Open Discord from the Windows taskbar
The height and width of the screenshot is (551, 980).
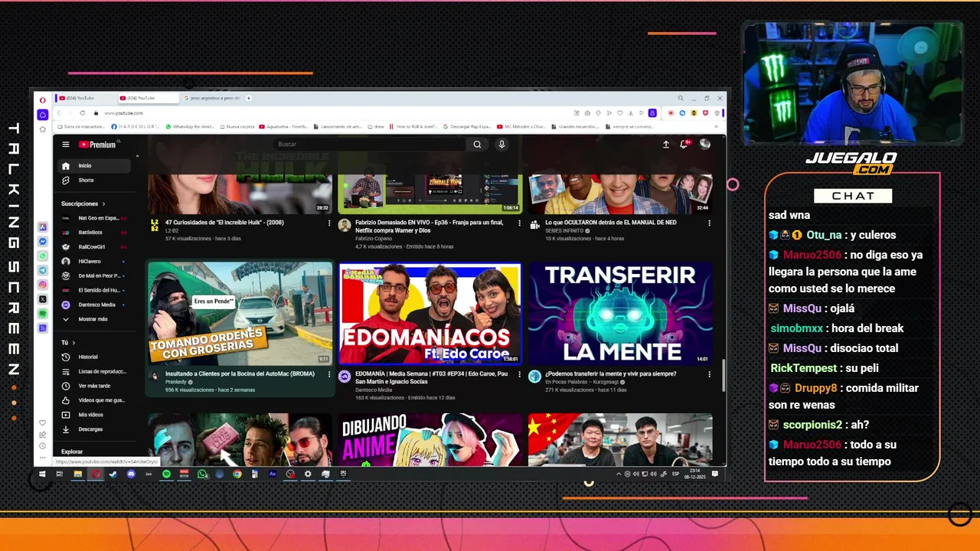[x=131, y=474]
